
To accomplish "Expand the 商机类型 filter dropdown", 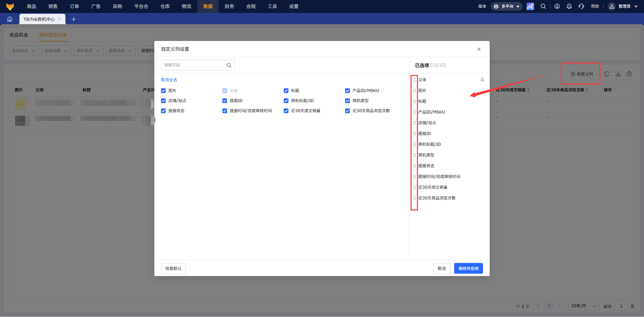I will tap(89, 51).
